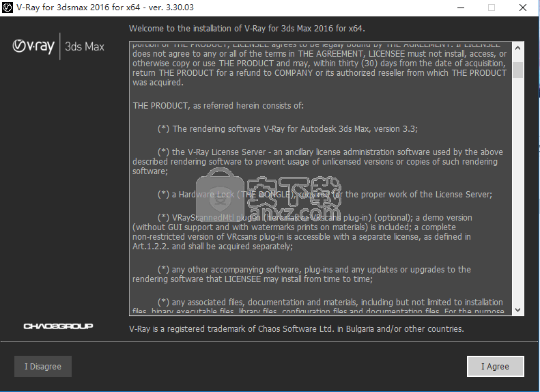The image size is (540, 392).
Task: Click the I Disagree button
Action: tap(43, 367)
